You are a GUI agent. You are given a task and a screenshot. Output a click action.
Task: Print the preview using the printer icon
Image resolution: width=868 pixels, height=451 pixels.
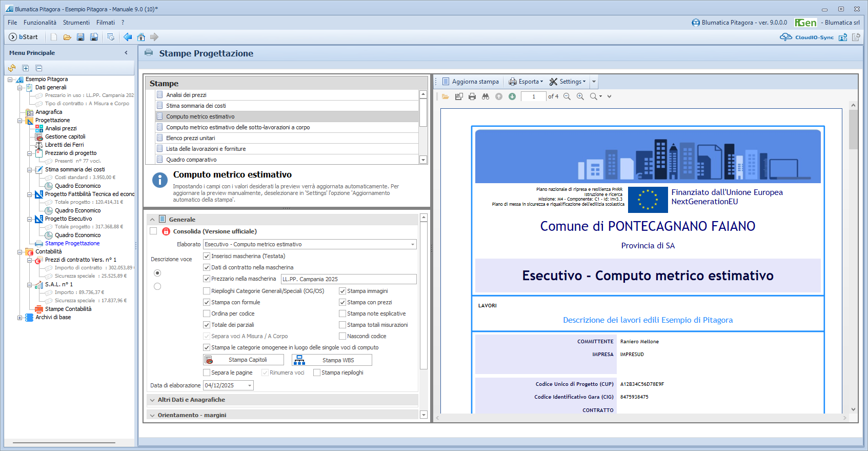[x=472, y=96]
